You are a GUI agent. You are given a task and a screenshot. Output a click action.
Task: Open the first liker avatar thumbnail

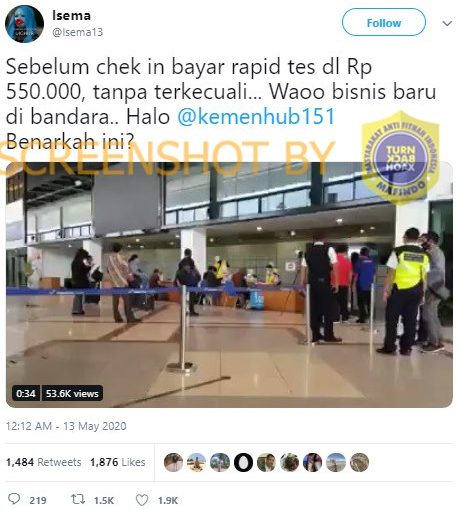pyautogui.click(x=173, y=462)
